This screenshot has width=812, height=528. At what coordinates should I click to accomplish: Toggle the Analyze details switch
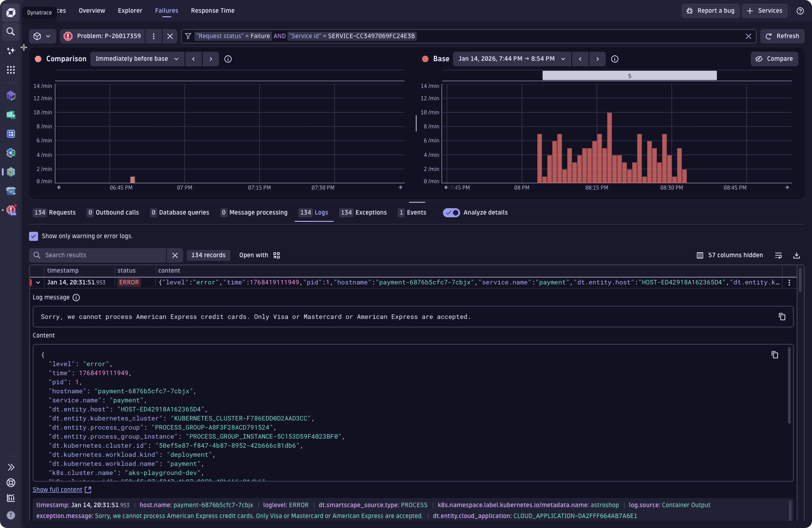click(451, 213)
